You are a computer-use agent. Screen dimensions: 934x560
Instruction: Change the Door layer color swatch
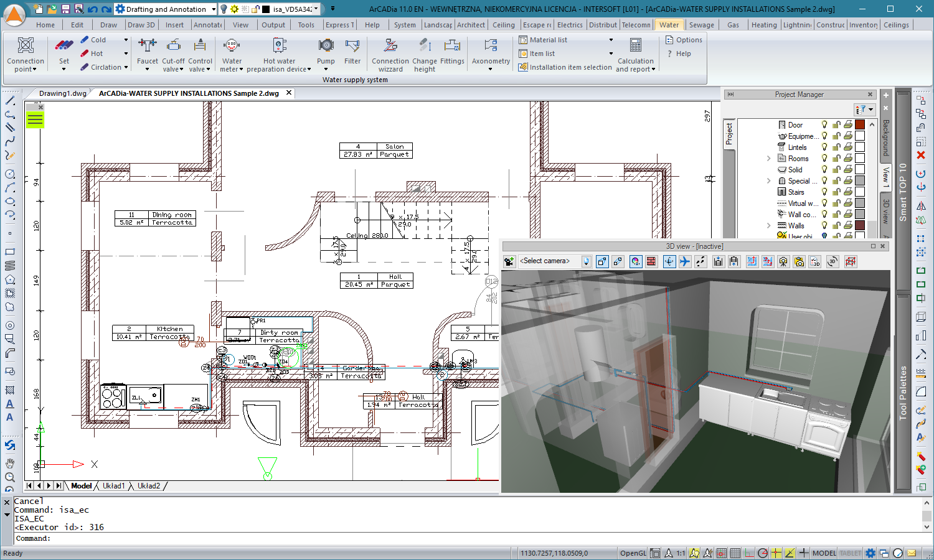860,124
